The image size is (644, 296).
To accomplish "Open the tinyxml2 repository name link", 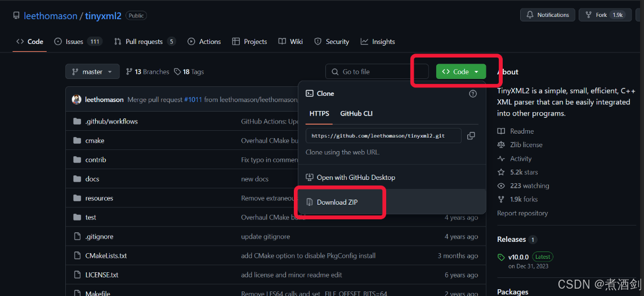I will tap(102, 16).
